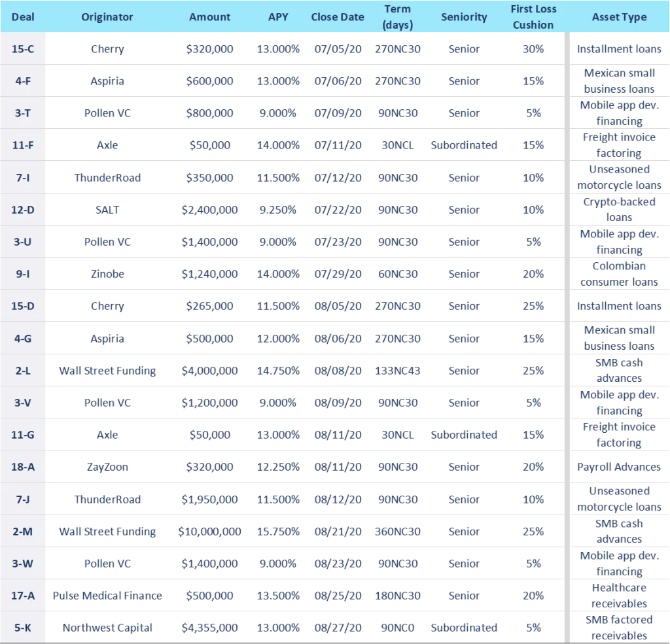Click the 133NC43 term cell
The width and height of the screenshot is (670, 644).
(x=398, y=370)
